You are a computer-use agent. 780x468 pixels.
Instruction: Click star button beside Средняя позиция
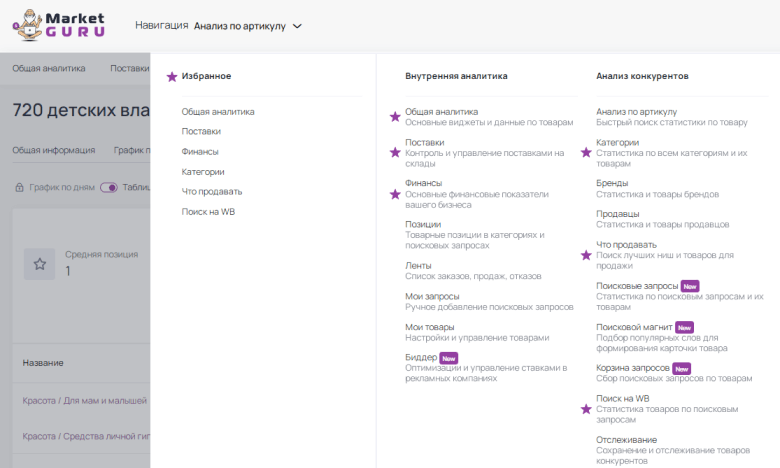(40, 264)
